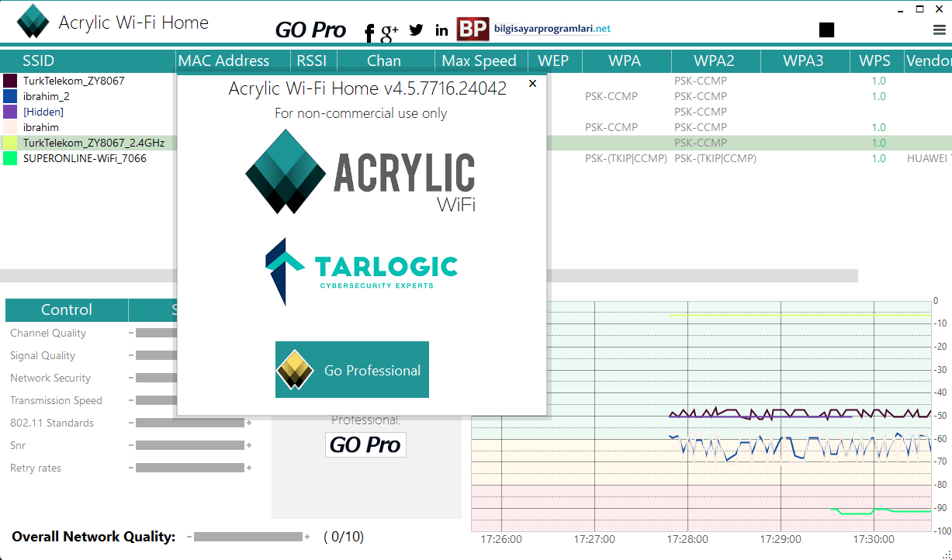Viewport: 952px width, 560px height.
Task: Click the pale swatch next to ibrahim
Action: 10,127
